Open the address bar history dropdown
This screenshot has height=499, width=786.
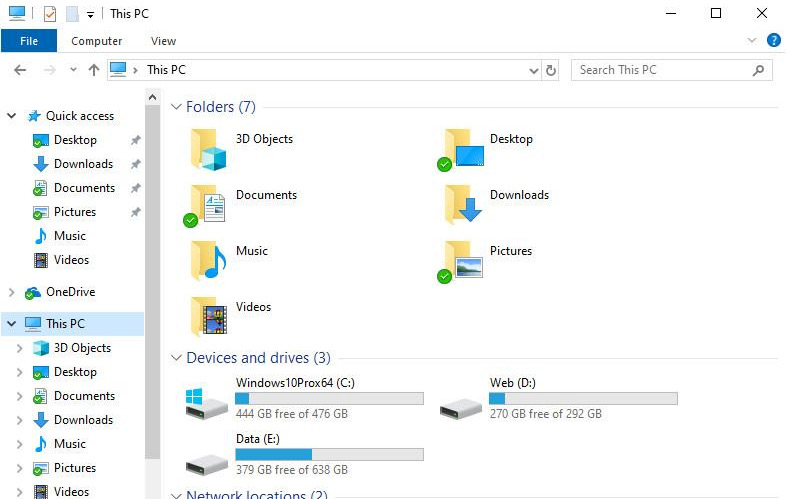[534, 71]
